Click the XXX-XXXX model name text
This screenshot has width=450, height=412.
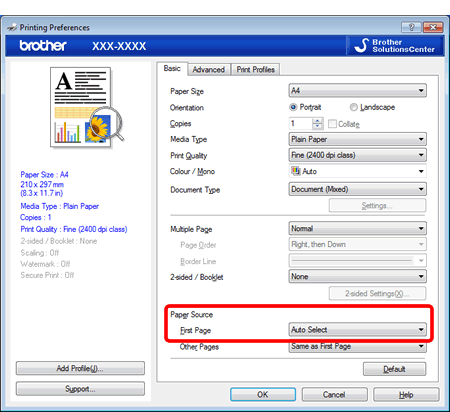[x=119, y=46]
